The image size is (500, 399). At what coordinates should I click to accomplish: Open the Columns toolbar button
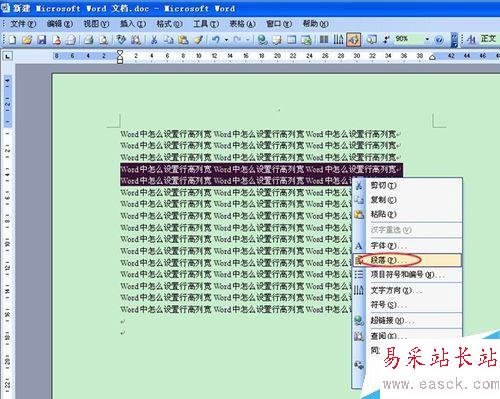pyautogui.click(x=324, y=40)
